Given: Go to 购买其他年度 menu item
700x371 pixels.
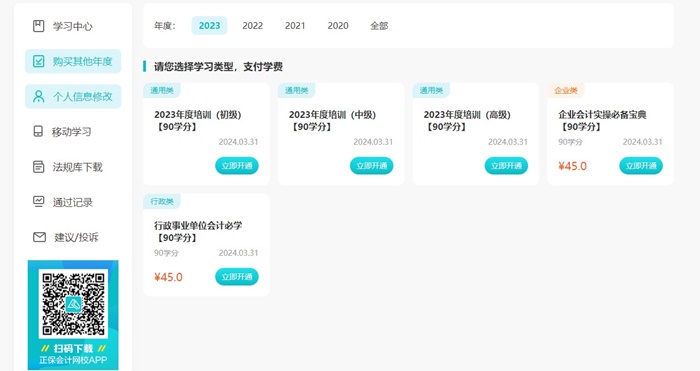Looking at the screenshot, I should click(x=73, y=61).
